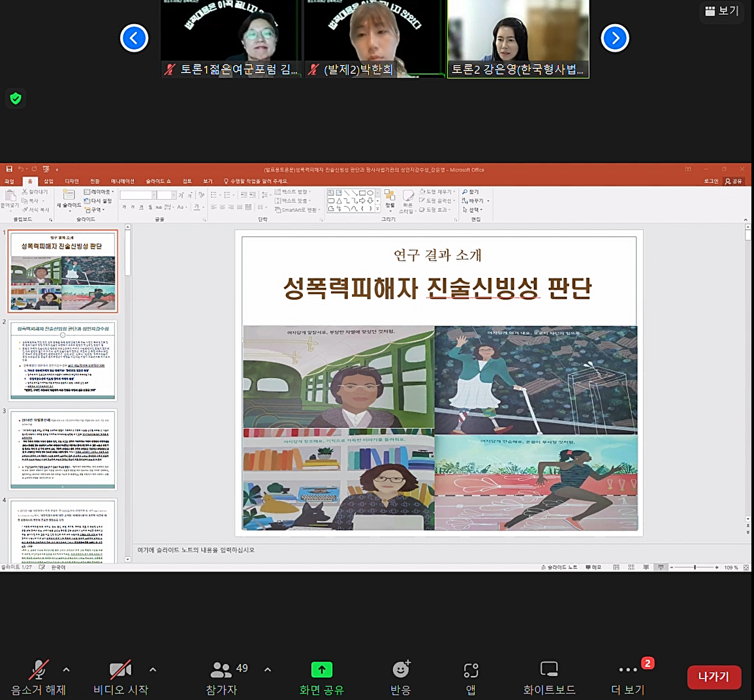Toggle underline formatting in font group
Viewport: 754px width, 700px height.
pos(142,207)
